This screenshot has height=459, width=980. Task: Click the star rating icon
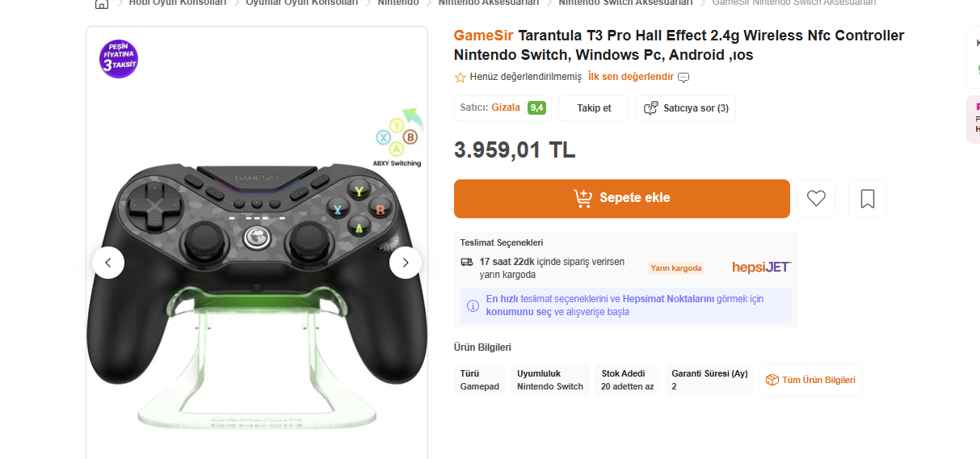click(461, 78)
